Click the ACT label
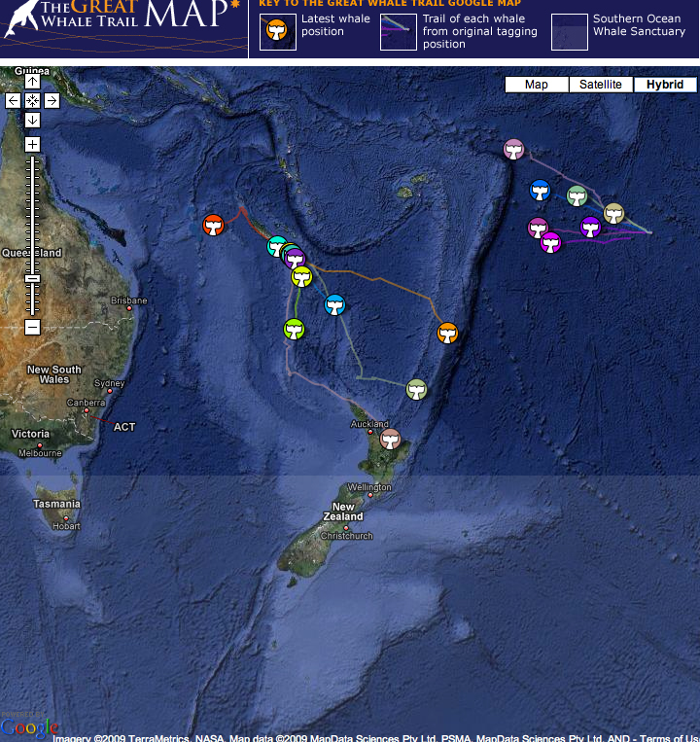 click(124, 427)
